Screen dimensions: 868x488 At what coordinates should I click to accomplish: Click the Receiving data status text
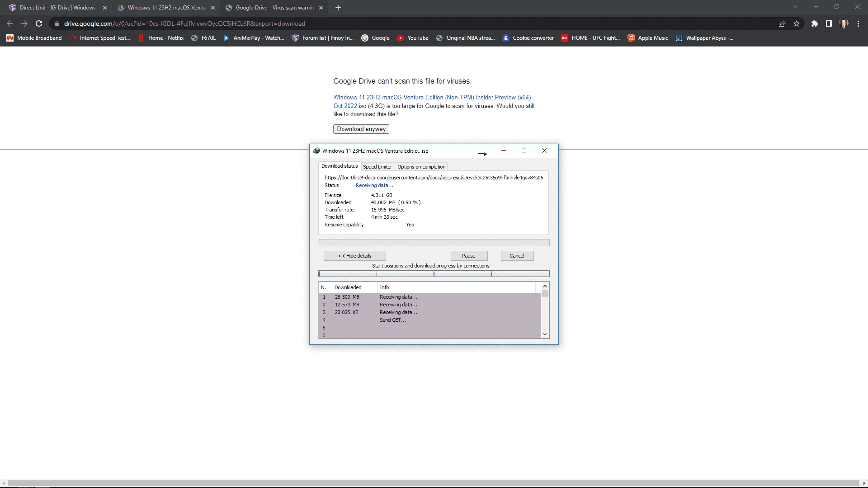(x=374, y=186)
